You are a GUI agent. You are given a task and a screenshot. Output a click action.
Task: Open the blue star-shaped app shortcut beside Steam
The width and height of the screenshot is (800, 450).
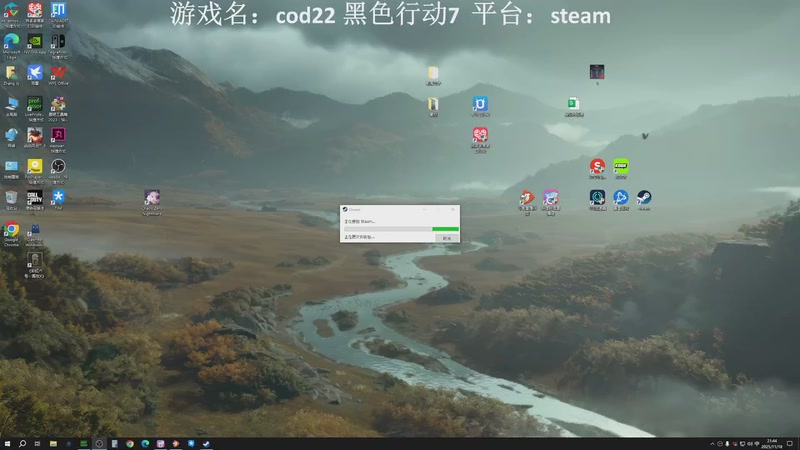pos(620,197)
